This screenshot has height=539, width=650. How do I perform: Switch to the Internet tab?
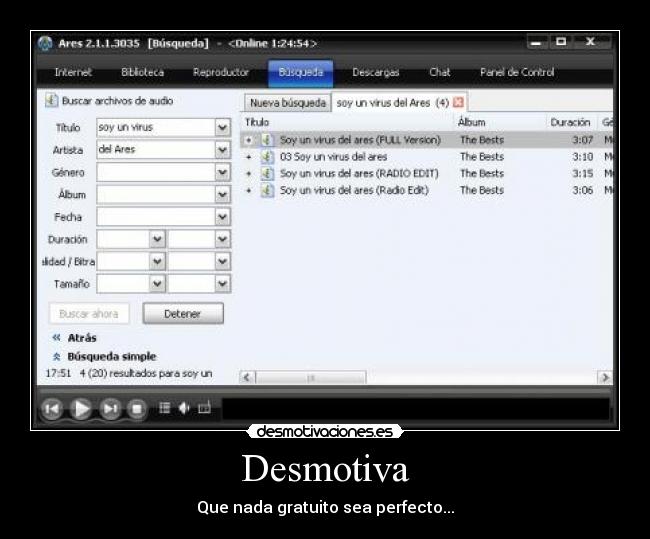(73, 72)
